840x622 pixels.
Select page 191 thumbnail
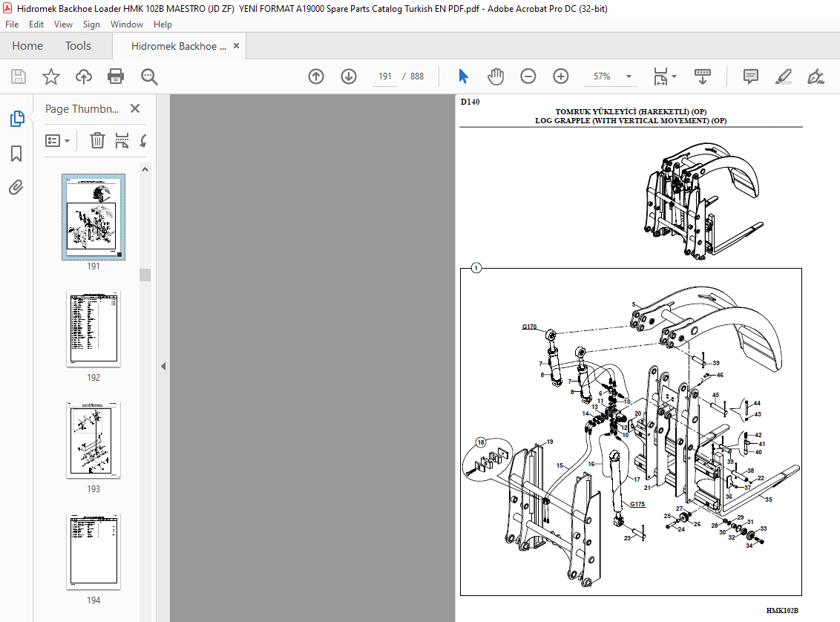(93, 217)
